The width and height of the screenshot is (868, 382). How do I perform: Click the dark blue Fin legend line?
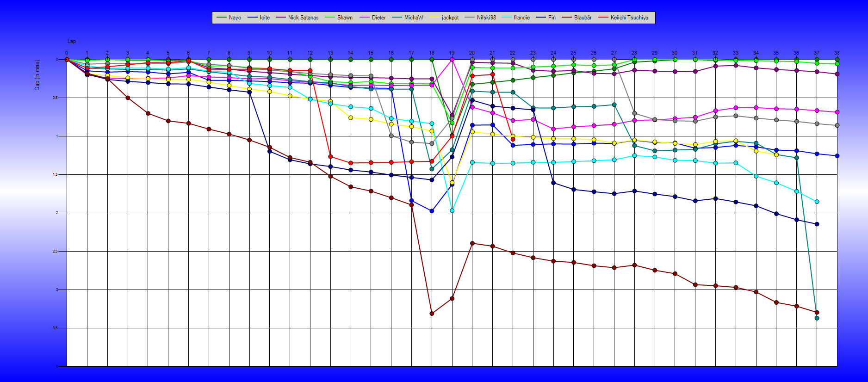coord(541,18)
